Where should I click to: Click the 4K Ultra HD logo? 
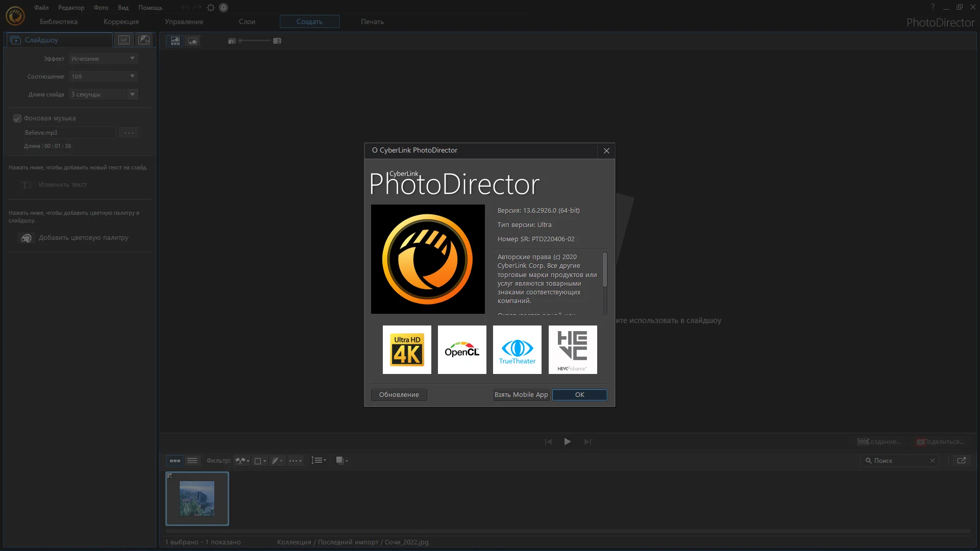(x=407, y=350)
